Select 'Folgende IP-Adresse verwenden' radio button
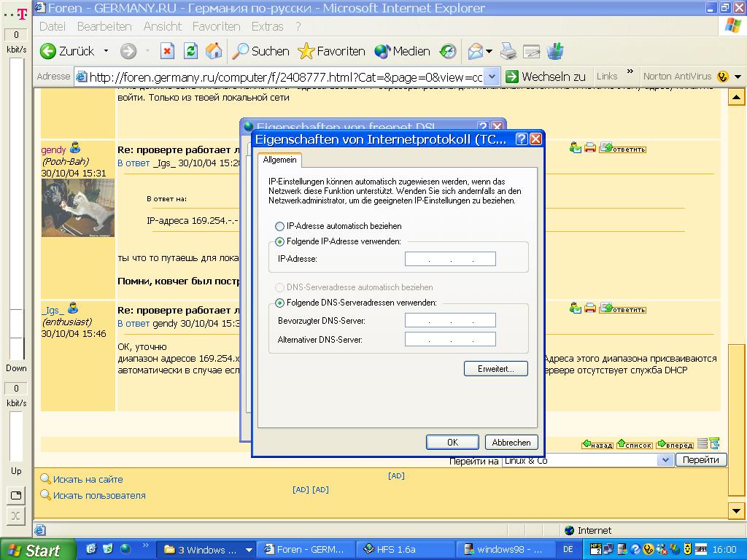This screenshot has width=747, height=560. pos(279,242)
